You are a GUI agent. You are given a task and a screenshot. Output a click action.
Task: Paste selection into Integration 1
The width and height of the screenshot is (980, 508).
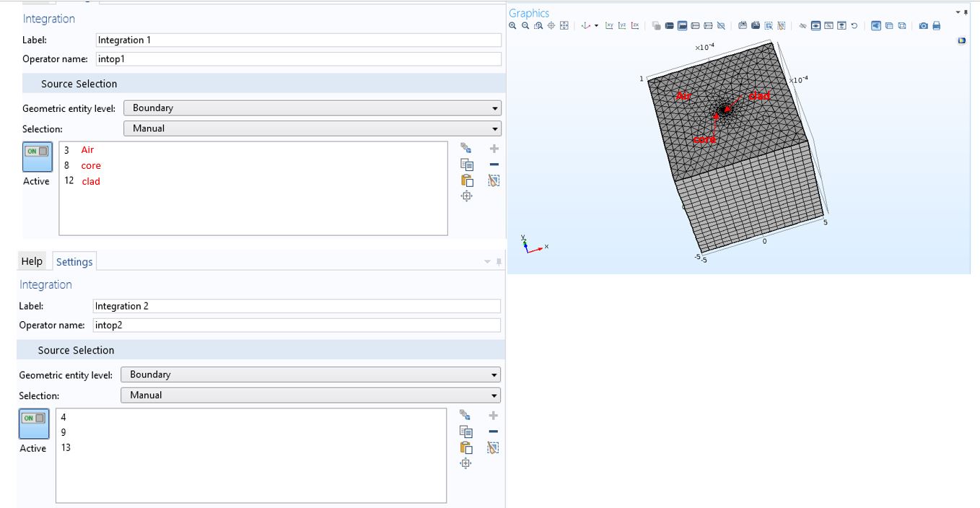466,180
